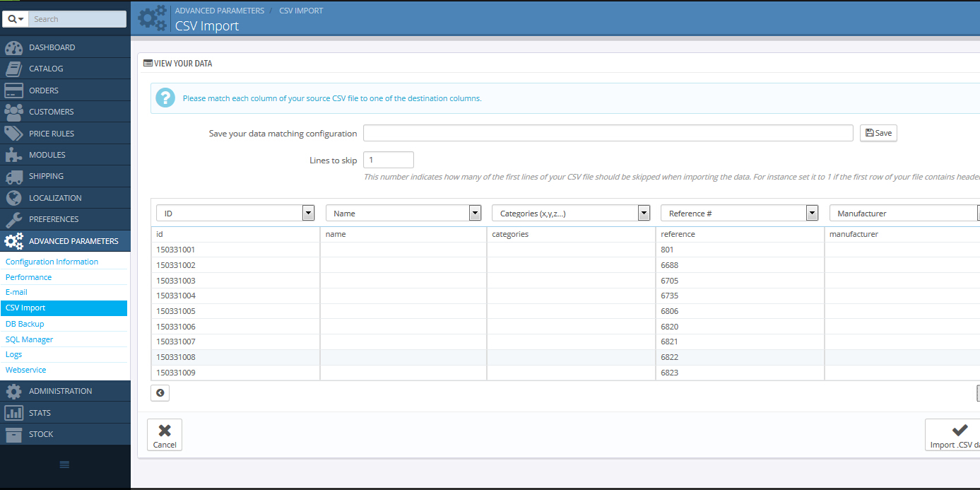Open the Administration menu

tap(65, 391)
